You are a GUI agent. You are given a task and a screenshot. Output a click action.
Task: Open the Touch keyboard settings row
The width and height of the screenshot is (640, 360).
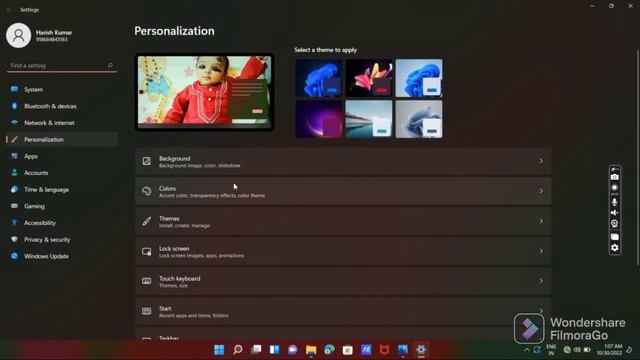pyautogui.click(x=343, y=281)
